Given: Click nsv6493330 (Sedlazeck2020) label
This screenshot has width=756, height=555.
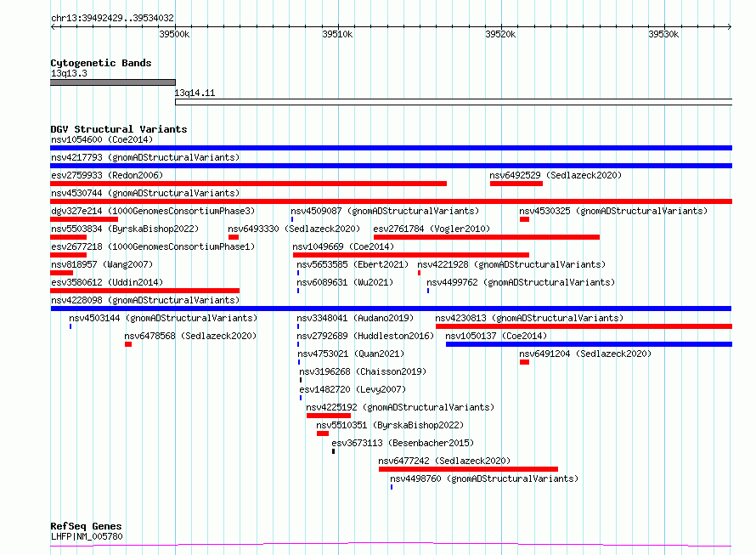Looking at the screenshot, I should [x=294, y=229].
